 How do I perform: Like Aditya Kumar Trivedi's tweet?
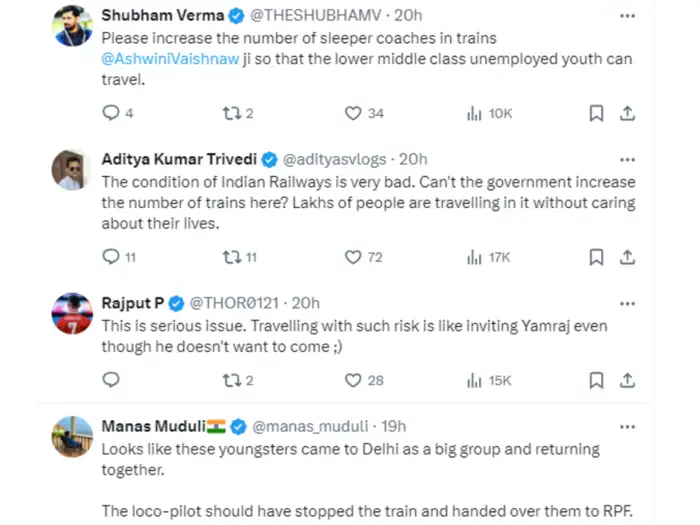click(x=353, y=257)
